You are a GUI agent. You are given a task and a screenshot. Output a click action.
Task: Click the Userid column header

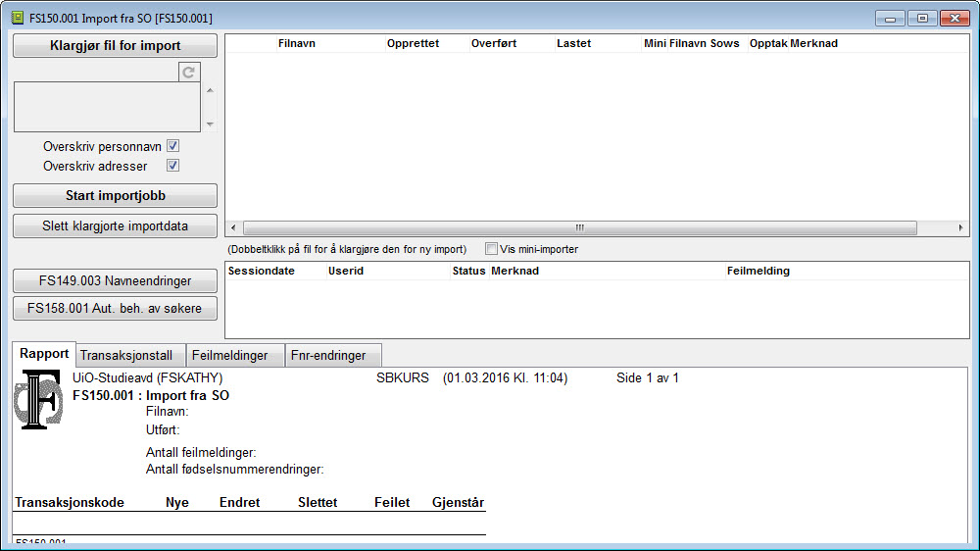point(346,271)
